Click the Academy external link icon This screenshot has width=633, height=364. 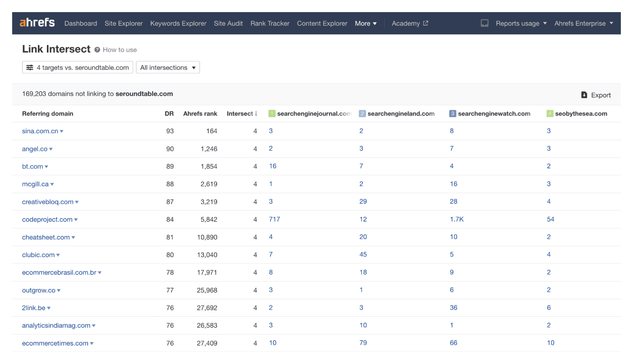(425, 23)
